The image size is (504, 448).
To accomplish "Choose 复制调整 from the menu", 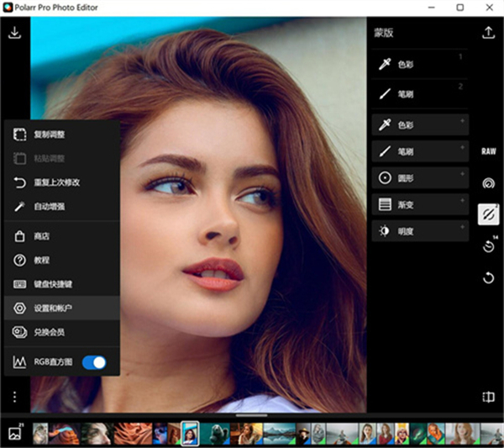I will click(62, 134).
